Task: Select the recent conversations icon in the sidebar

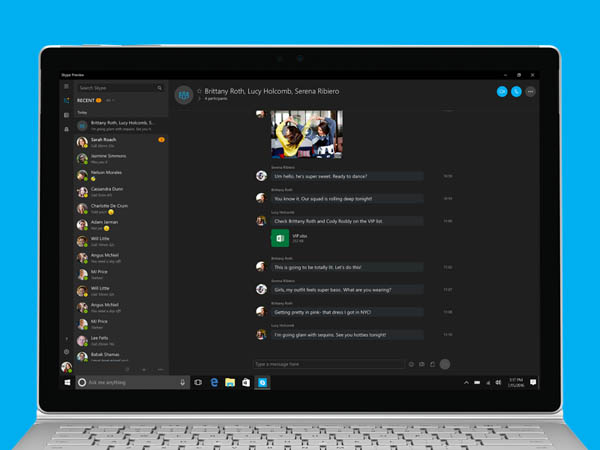Action: [67, 100]
